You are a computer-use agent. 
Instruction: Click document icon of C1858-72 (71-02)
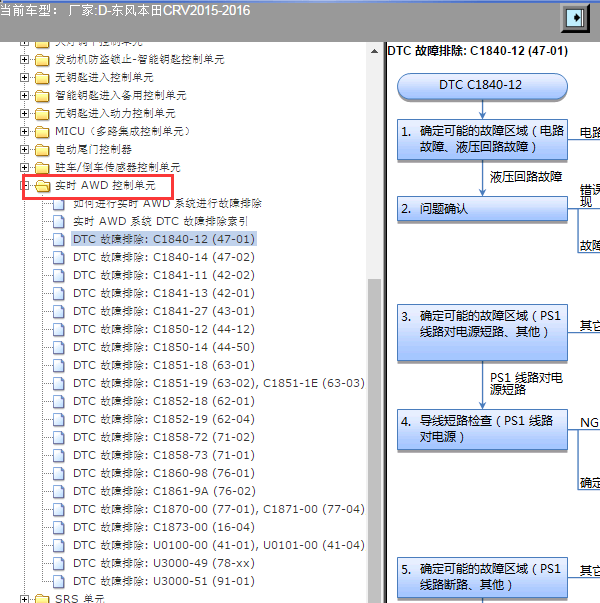click(58, 437)
